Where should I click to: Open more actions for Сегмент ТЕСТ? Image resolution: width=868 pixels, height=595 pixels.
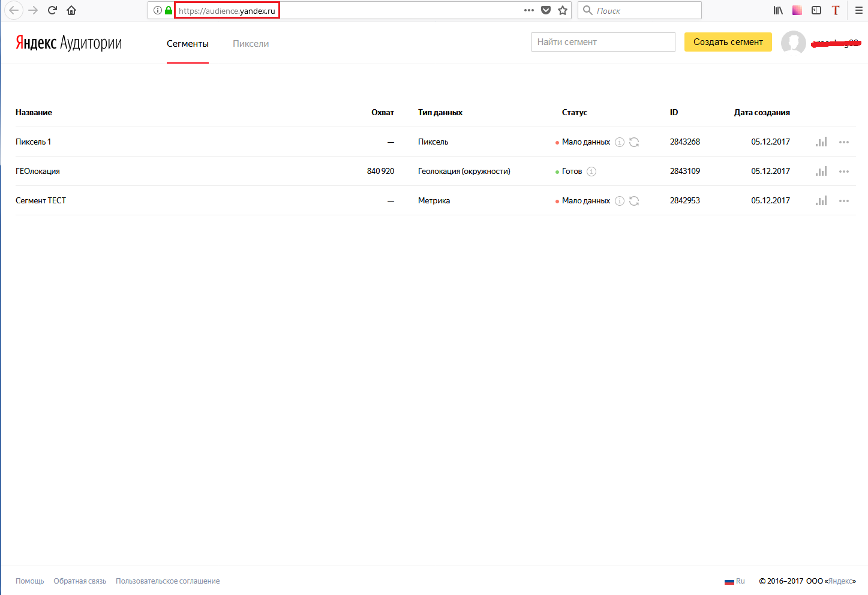(x=844, y=201)
